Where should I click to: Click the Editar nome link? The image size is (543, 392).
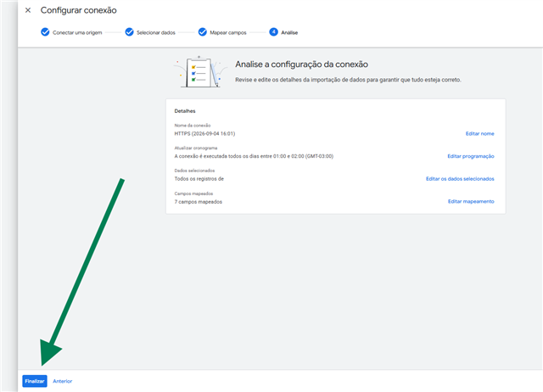(479, 134)
